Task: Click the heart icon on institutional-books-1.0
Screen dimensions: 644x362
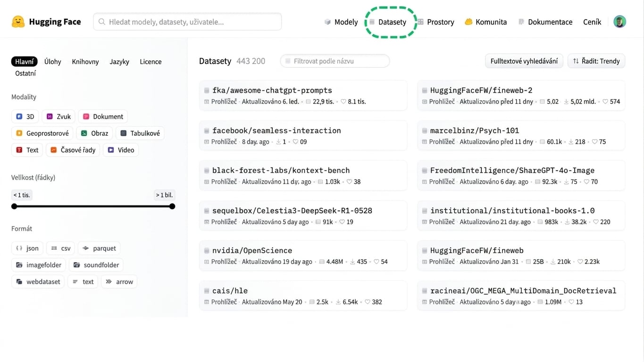Action: tap(596, 222)
